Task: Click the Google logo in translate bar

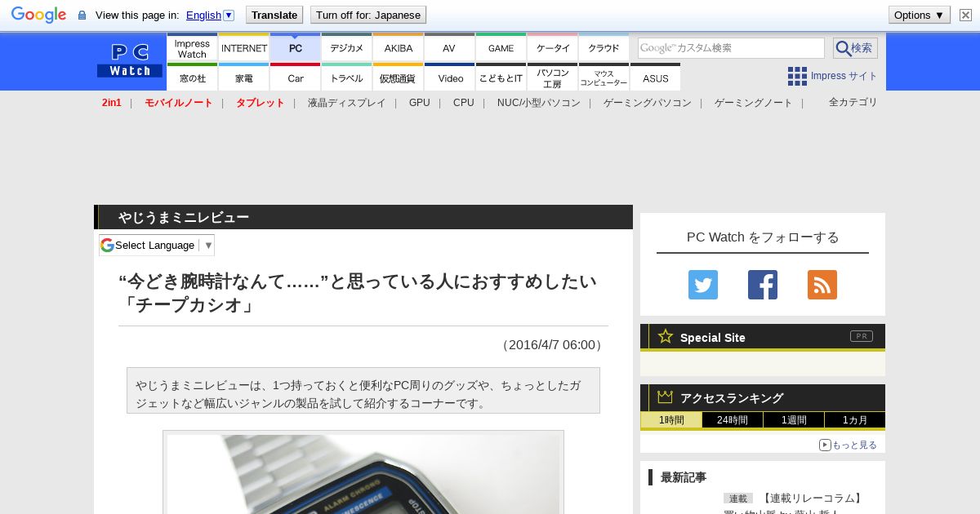Action: (38, 15)
